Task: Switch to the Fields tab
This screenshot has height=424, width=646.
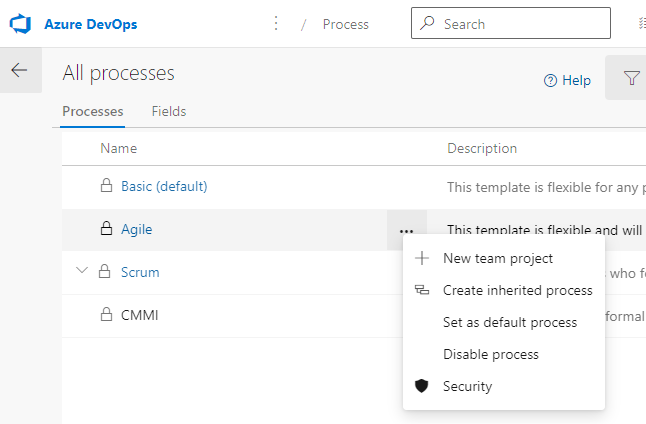Action: (169, 112)
